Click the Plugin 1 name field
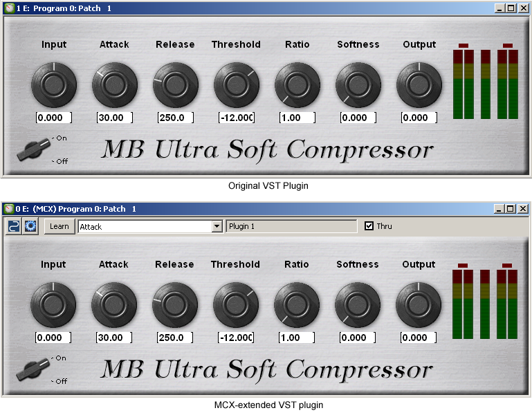Image resolution: width=532 pixels, height=415 pixels. 291,226
